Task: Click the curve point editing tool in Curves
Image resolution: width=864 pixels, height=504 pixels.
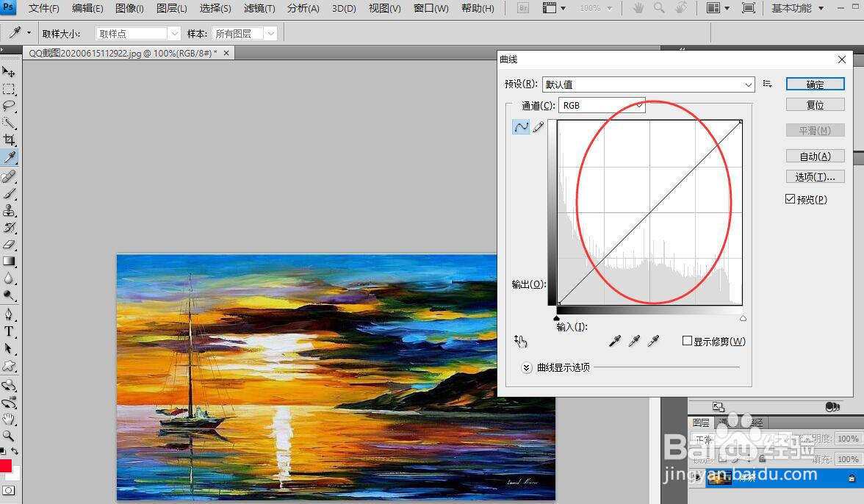Action: [521, 127]
